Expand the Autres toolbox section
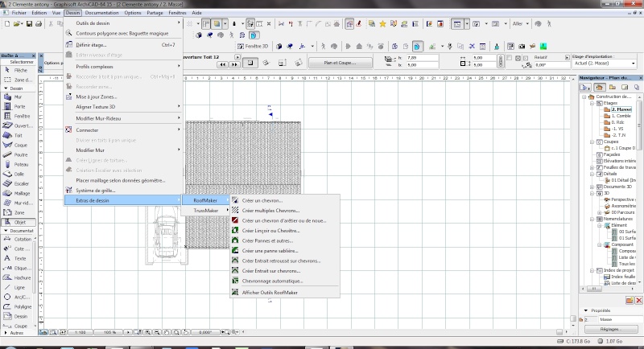This screenshot has height=349, width=644. pos(6,333)
